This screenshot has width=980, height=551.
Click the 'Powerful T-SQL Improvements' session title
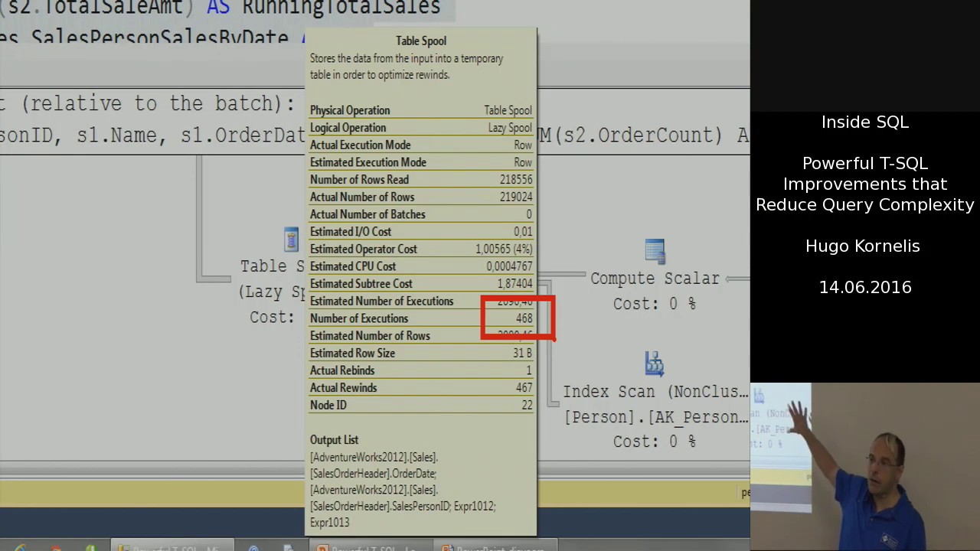864,184
